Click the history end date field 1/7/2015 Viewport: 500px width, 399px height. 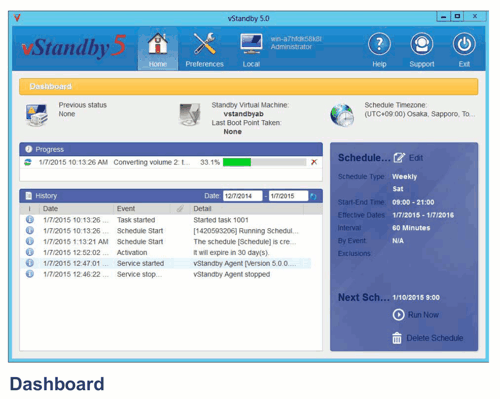(288, 196)
